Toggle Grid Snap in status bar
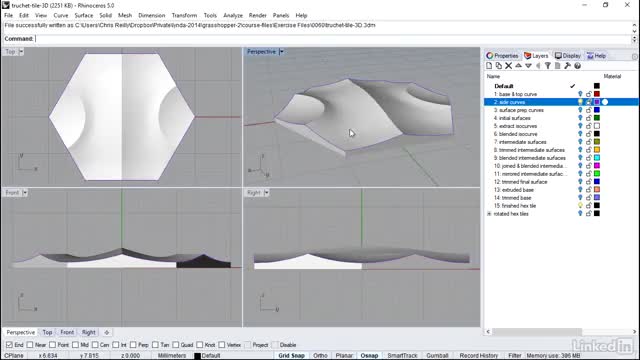This screenshot has width=640, height=360. tap(291, 356)
